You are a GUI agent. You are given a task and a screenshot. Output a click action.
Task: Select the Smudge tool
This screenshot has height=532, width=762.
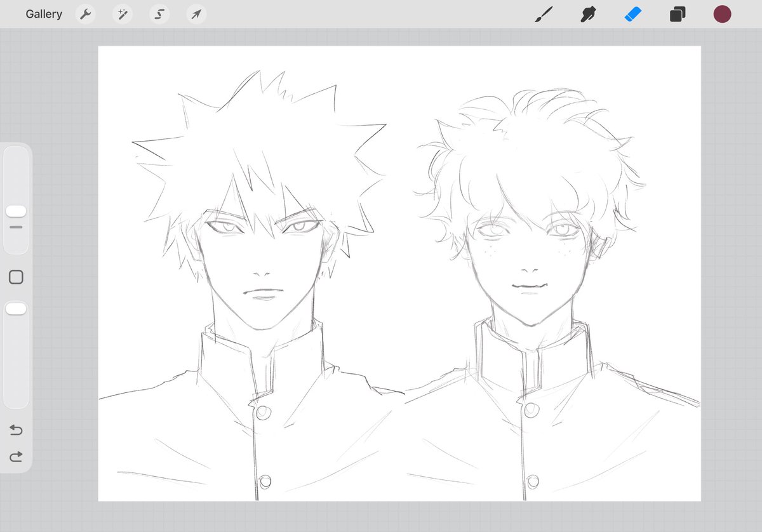[x=588, y=14]
